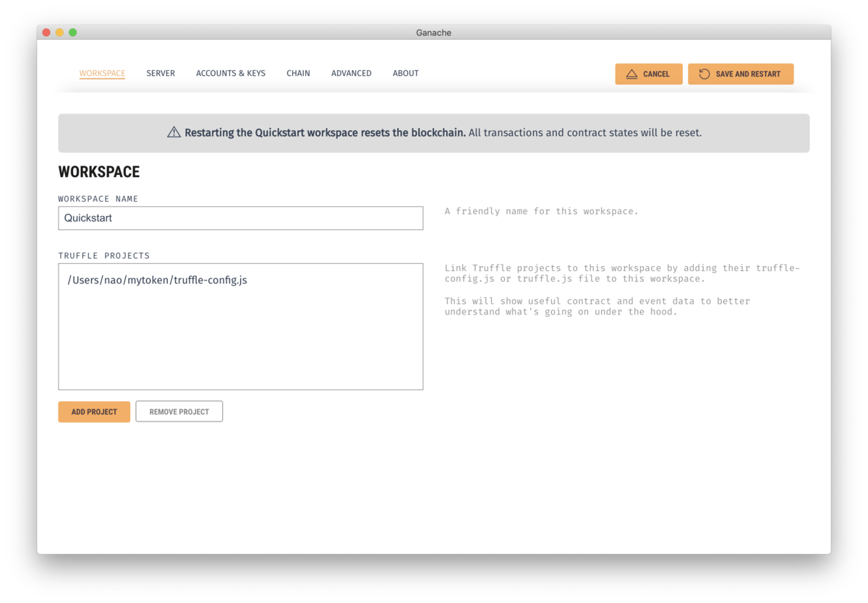Click the WORKSPACE NAME field label
The image size is (868, 603).
tap(98, 199)
